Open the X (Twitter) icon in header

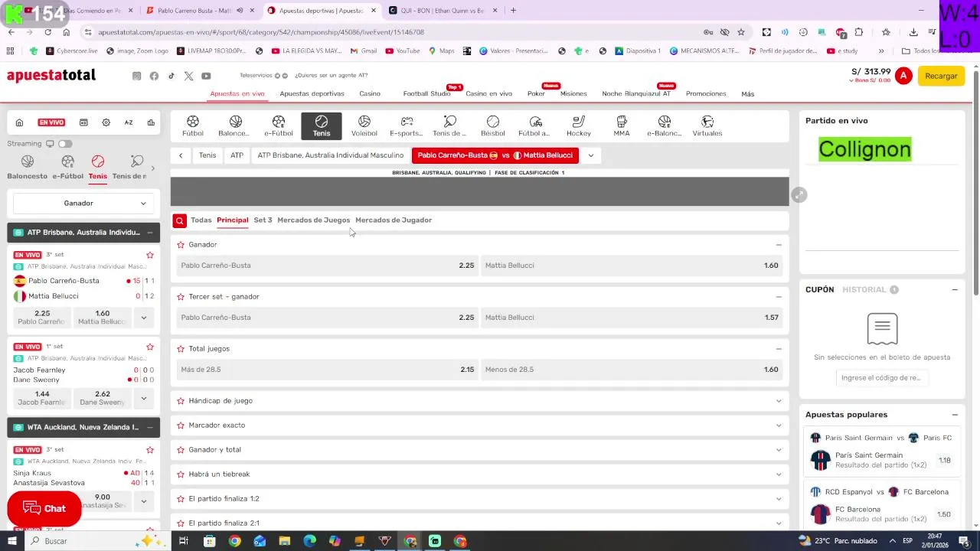tap(188, 76)
